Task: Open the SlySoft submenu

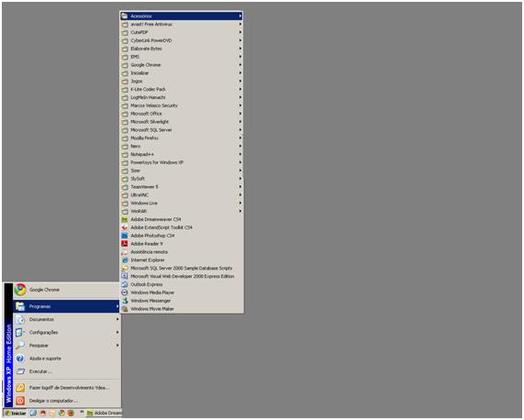Action: [x=182, y=179]
